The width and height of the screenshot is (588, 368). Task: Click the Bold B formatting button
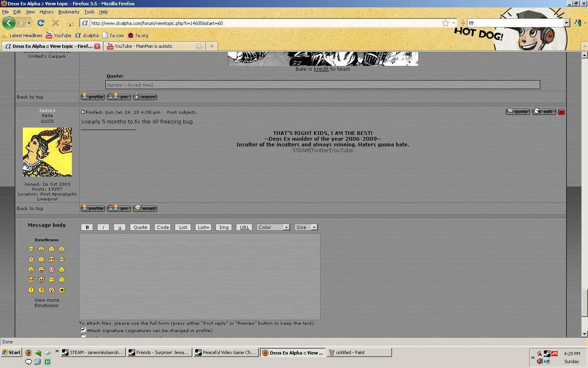pyautogui.click(x=87, y=227)
